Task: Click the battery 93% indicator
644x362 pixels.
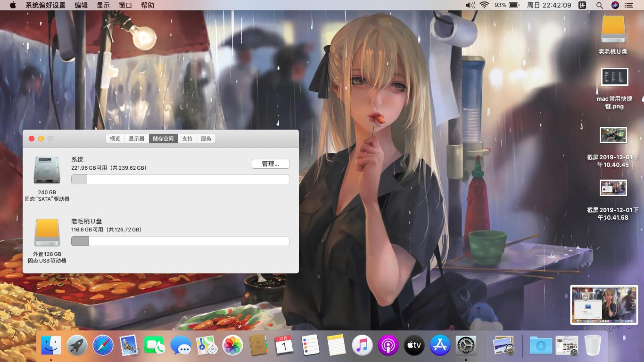Action: coord(507,5)
